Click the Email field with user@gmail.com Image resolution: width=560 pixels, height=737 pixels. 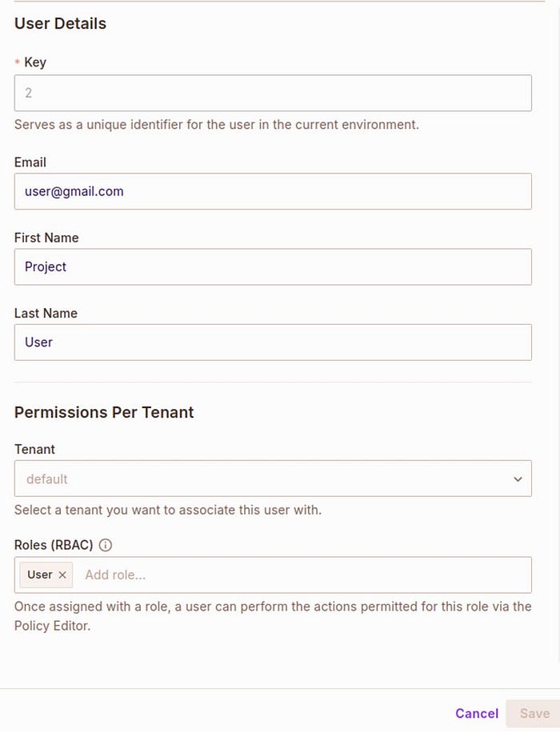[273, 191]
